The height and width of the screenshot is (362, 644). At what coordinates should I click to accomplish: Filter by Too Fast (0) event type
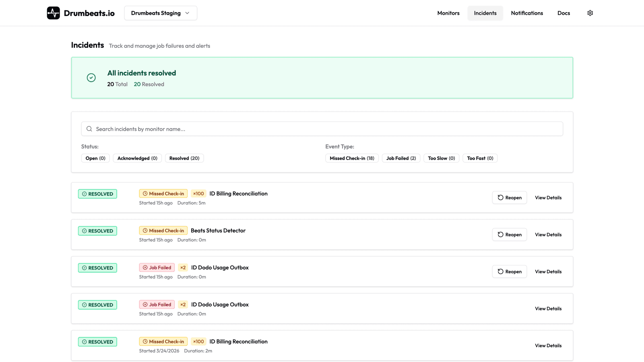(x=480, y=158)
